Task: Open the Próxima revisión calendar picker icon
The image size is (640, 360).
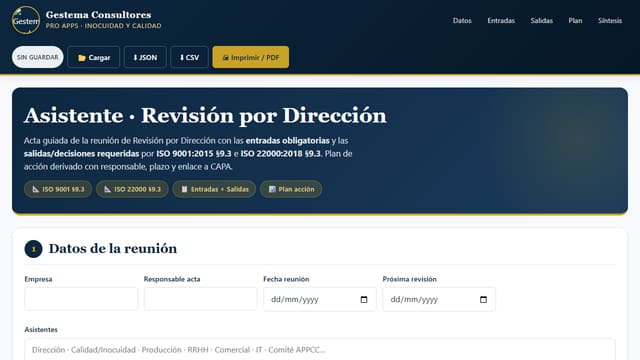Action: (483, 300)
